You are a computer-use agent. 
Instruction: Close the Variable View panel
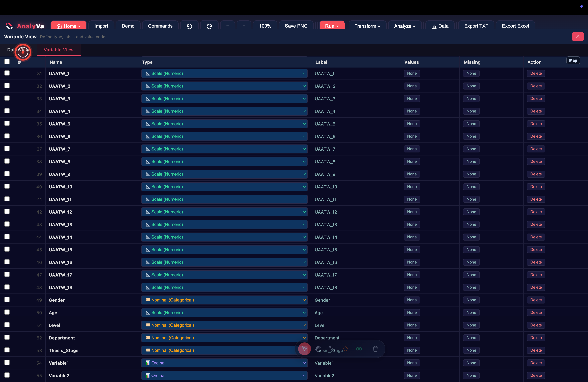(x=578, y=37)
